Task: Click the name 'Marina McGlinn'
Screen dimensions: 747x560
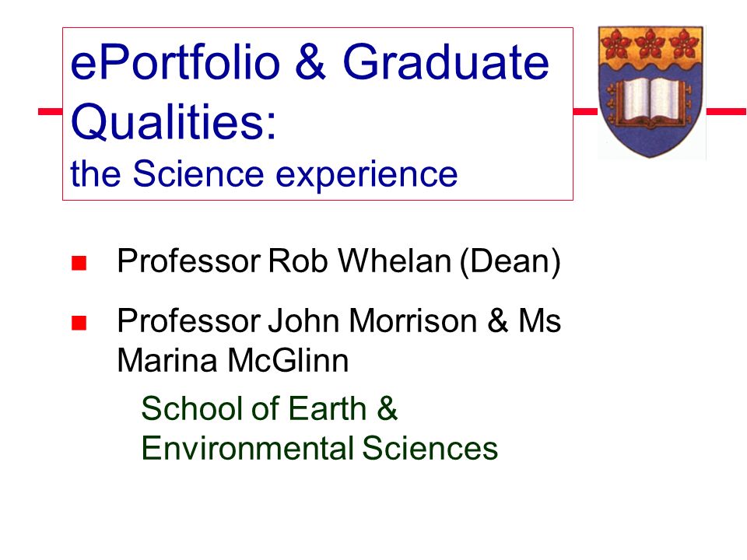Action: pyautogui.click(x=233, y=360)
